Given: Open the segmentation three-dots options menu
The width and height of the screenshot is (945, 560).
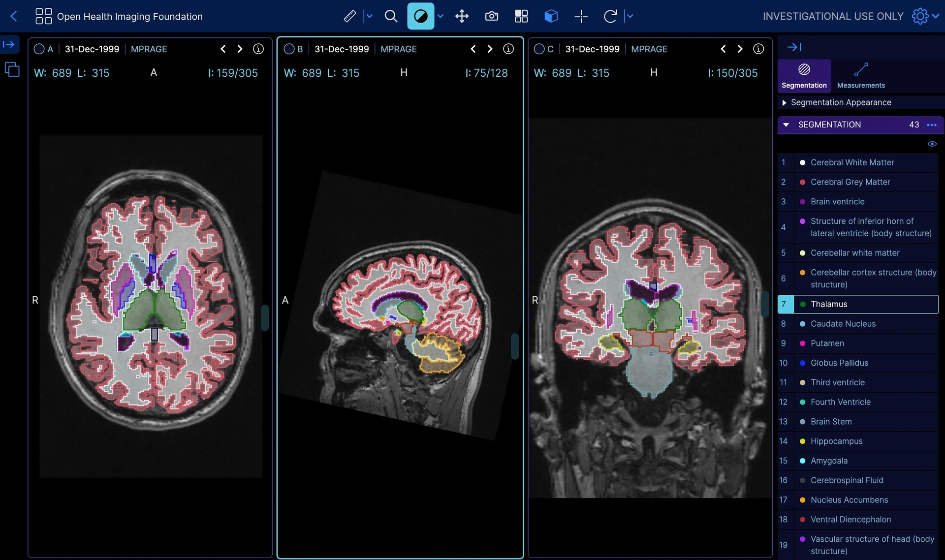Looking at the screenshot, I should (x=931, y=124).
